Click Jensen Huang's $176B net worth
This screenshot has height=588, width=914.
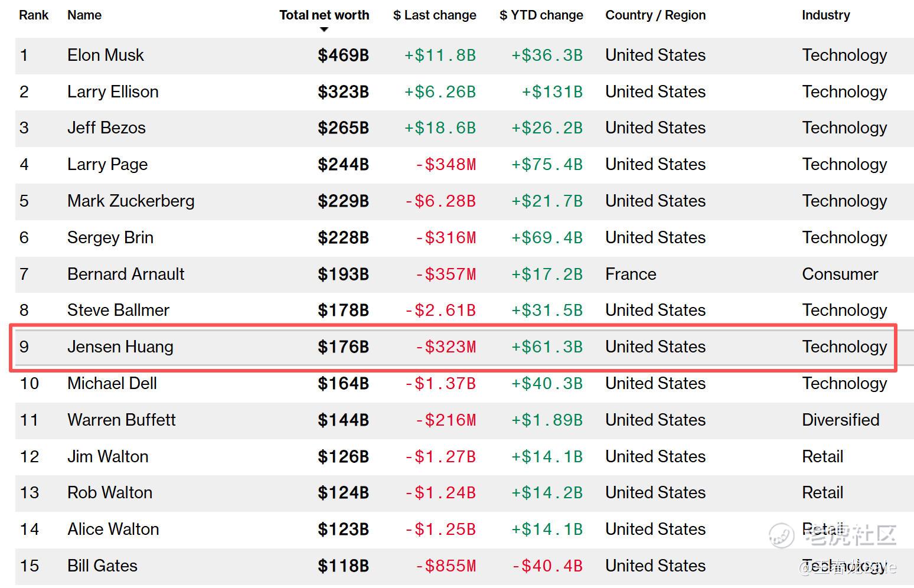click(343, 347)
